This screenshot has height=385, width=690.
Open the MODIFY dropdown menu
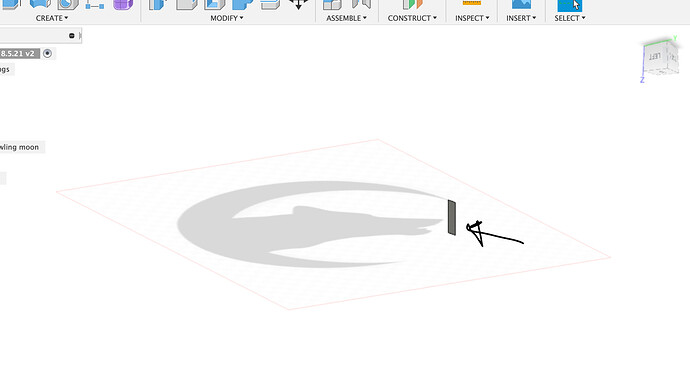pyautogui.click(x=227, y=18)
